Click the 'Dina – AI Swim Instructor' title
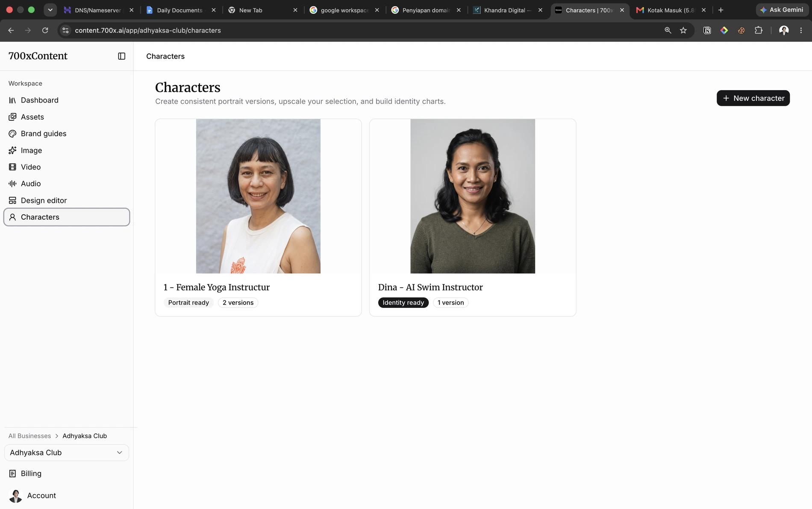Screen dimensions: 812x509 430,287
